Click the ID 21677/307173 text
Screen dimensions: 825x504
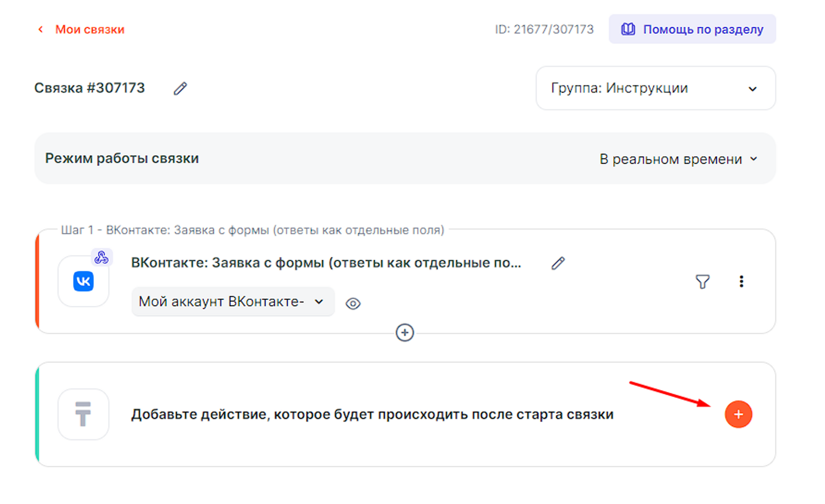pyautogui.click(x=544, y=29)
